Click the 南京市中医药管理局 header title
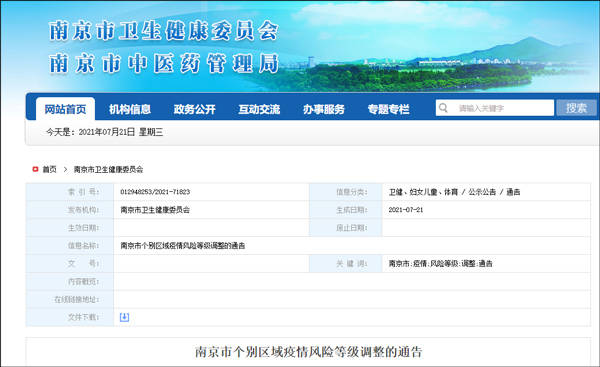Viewport: 600px width, 367px height. pos(164,63)
